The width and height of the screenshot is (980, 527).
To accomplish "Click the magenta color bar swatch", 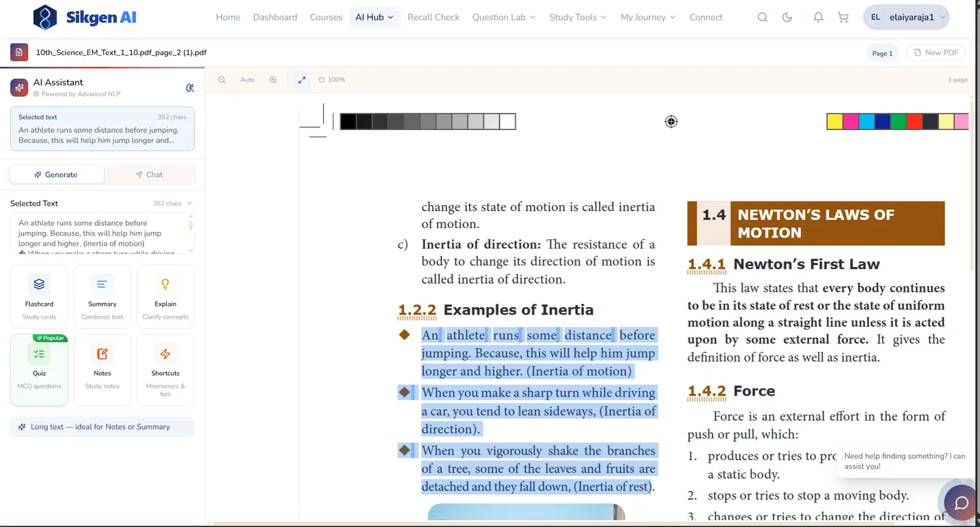I will pyautogui.click(x=851, y=121).
